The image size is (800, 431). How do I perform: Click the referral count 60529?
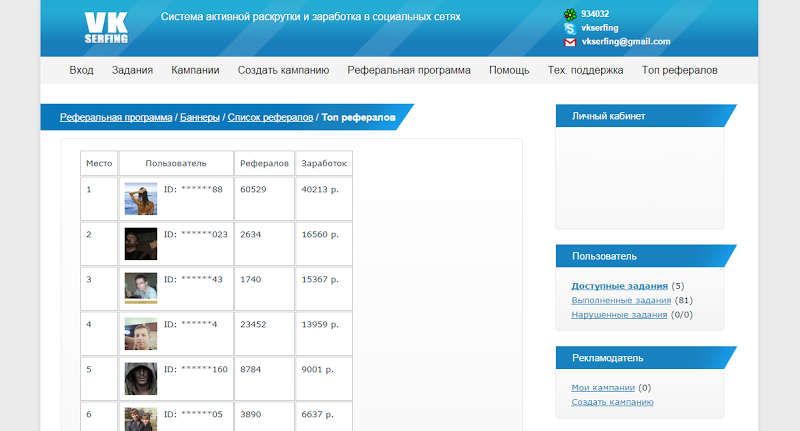coord(253,189)
